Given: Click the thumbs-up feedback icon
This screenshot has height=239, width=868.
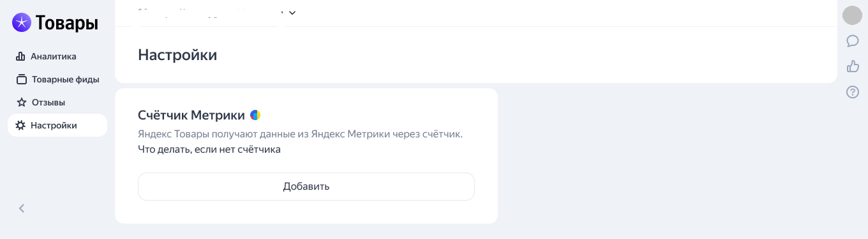Looking at the screenshot, I should [853, 66].
